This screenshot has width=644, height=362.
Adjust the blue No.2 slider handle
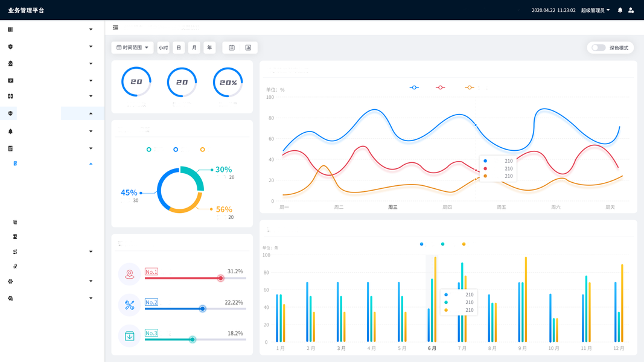(x=202, y=309)
